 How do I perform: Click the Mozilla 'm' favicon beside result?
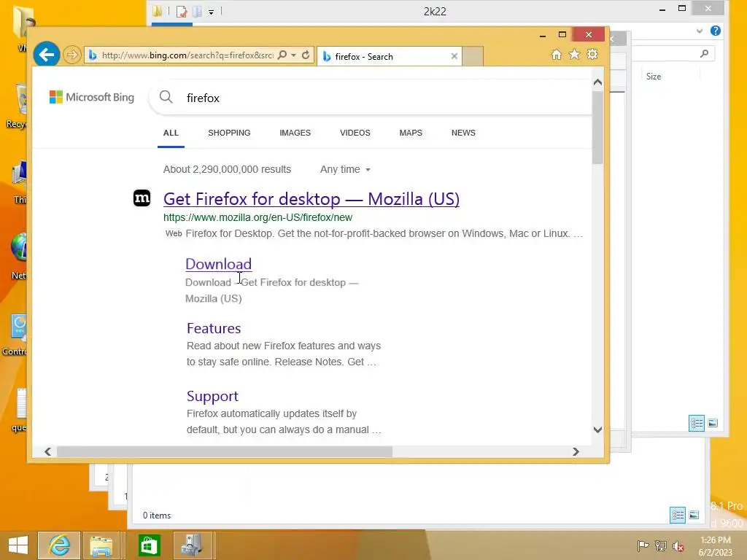(142, 198)
